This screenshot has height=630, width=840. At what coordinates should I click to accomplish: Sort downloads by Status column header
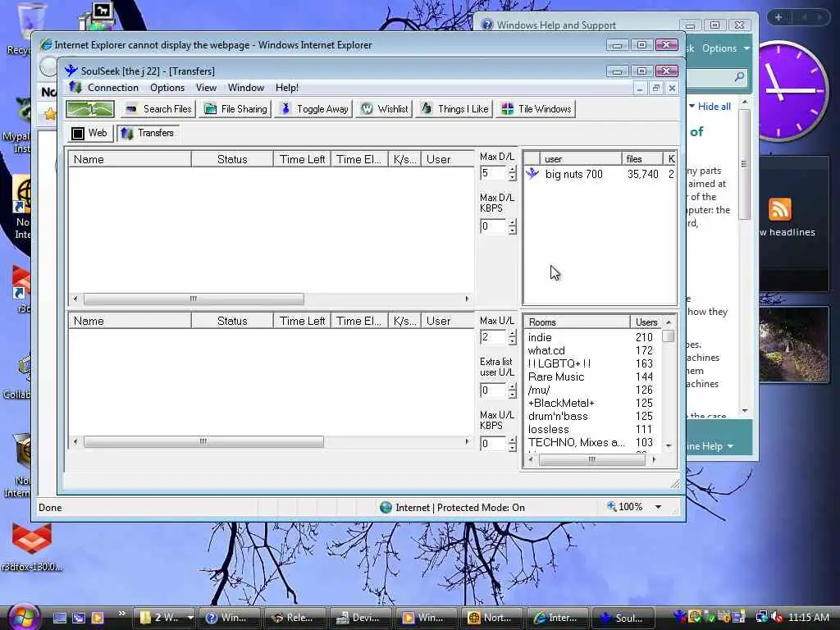[232, 159]
